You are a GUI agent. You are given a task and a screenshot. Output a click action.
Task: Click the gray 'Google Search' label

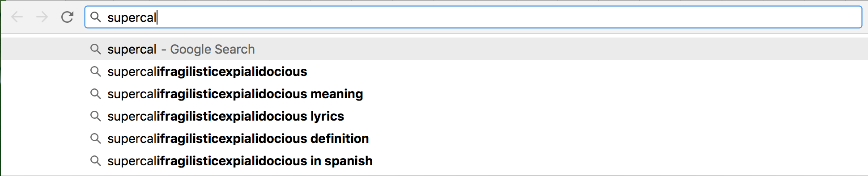click(x=213, y=49)
